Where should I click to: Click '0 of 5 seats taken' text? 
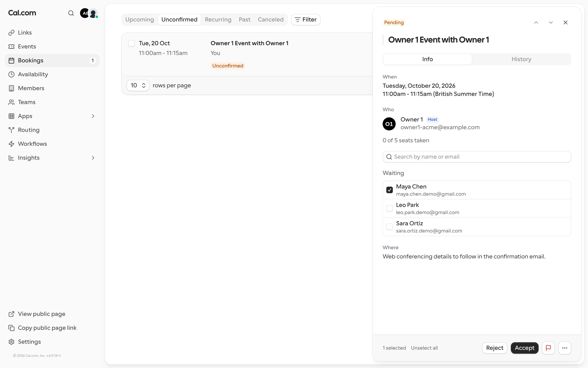tap(406, 140)
